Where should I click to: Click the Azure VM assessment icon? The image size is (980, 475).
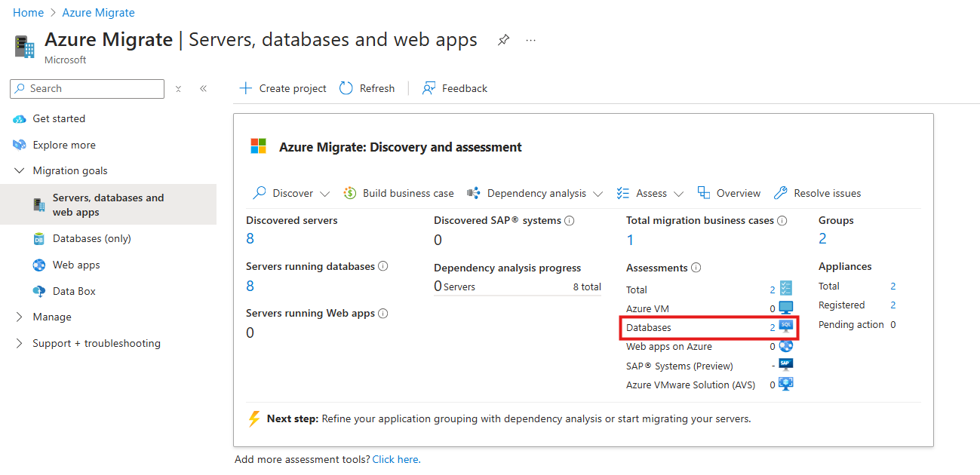785,308
